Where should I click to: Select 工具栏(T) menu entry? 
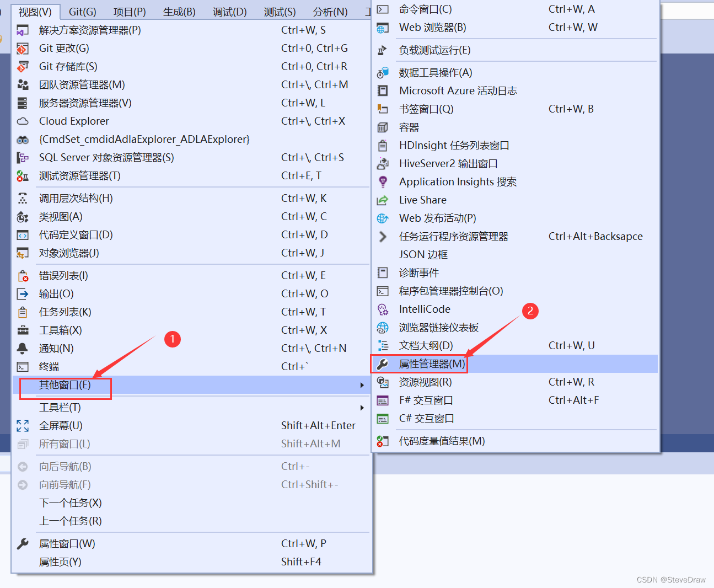coord(192,408)
